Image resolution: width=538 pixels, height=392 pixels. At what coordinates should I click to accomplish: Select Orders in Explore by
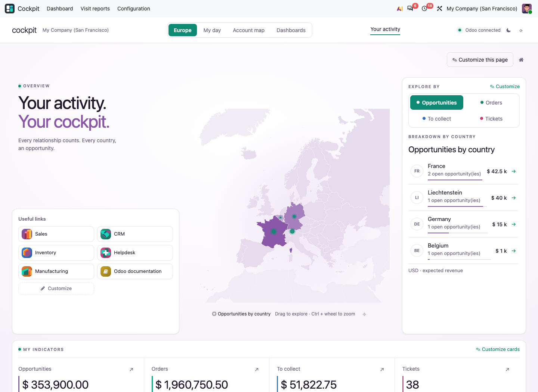491,103
